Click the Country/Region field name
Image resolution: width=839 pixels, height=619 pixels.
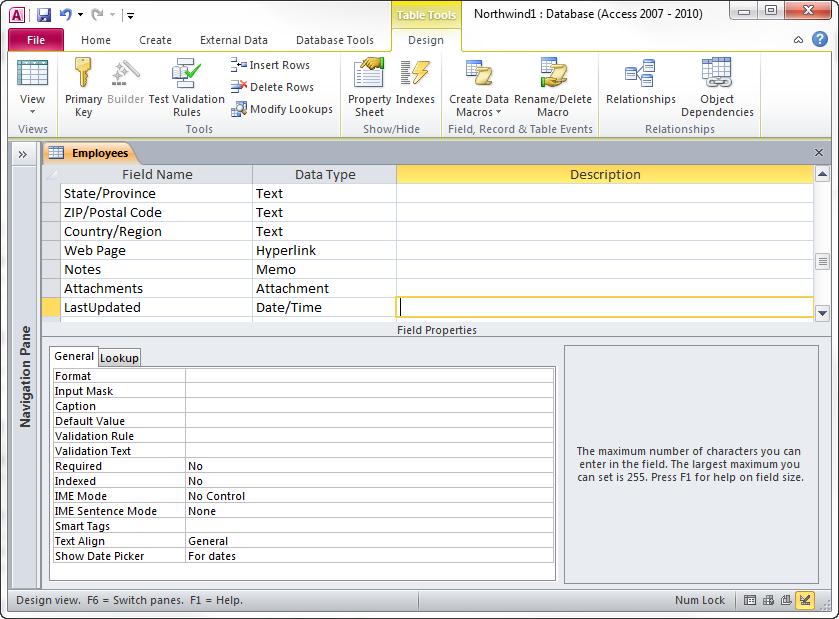tap(156, 232)
